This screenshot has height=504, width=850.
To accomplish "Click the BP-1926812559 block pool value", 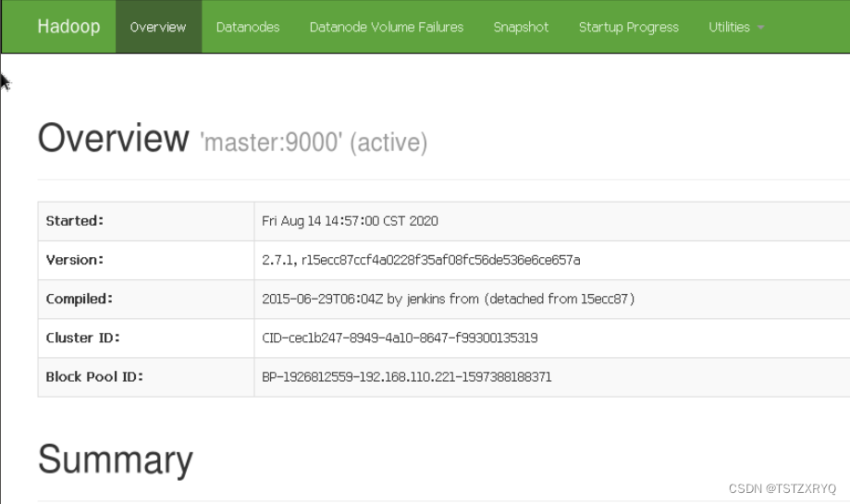I will (407, 376).
